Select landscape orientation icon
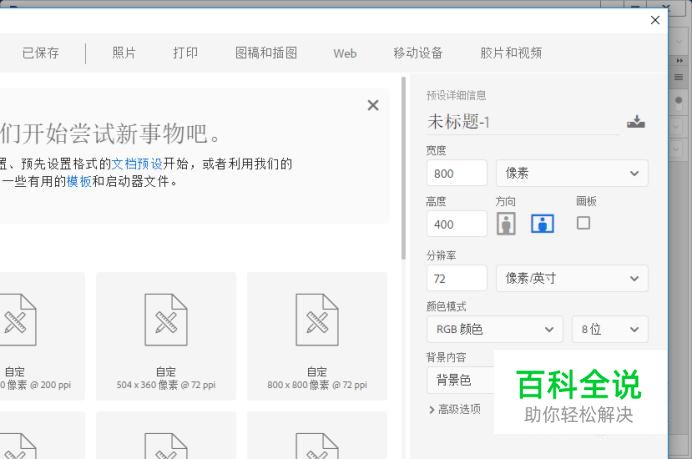The image size is (692, 459). click(x=542, y=223)
